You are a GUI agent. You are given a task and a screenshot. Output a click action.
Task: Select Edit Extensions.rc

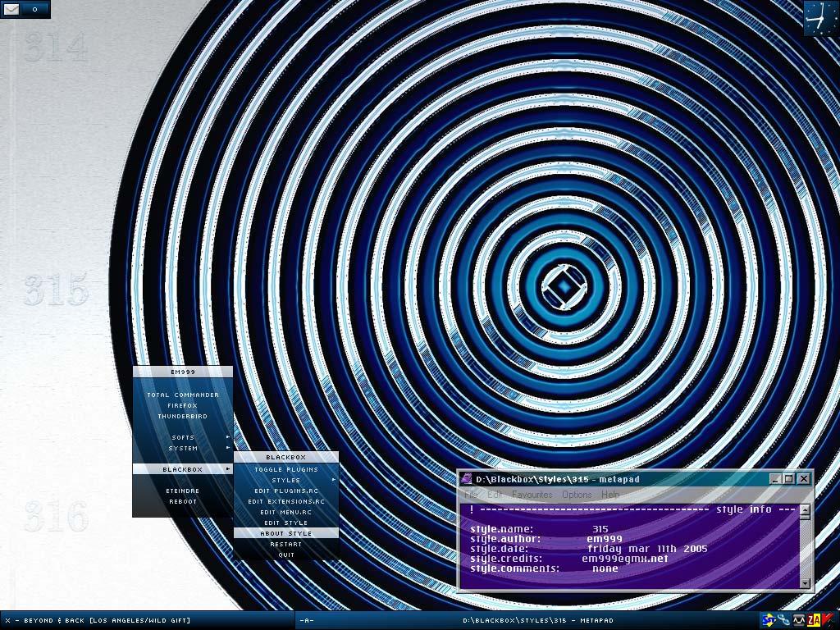point(286,501)
